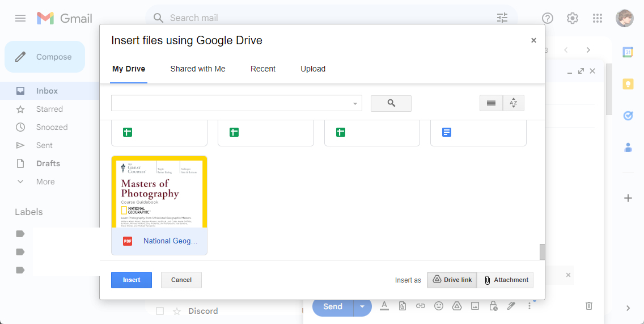644x324 pixels.
Task: Click the insert signature pen icon
Action: pos(511,306)
